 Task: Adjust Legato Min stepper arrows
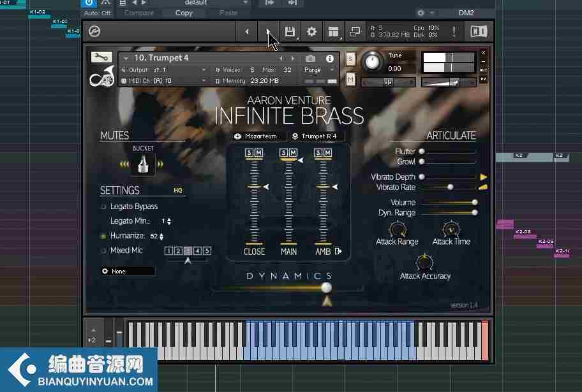coord(169,221)
